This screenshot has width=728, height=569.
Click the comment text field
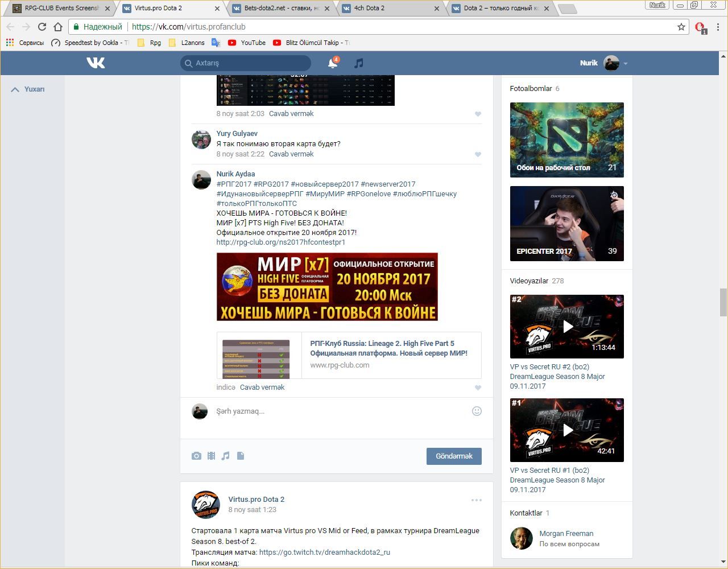(x=341, y=411)
